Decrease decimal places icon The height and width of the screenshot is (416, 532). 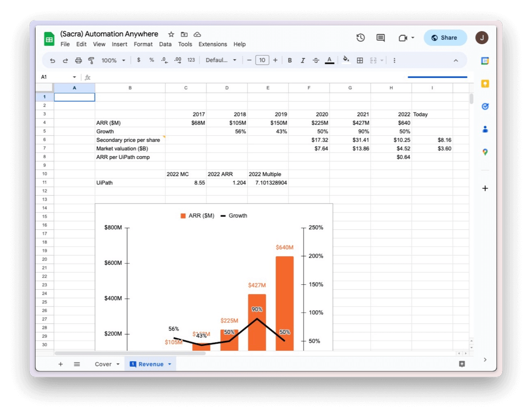164,60
